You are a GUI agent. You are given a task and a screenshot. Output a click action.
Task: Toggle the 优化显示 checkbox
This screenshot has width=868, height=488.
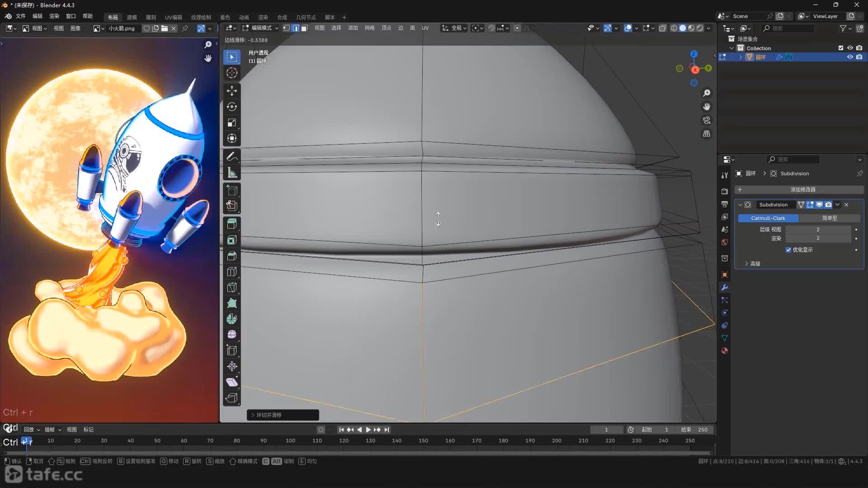(788, 250)
